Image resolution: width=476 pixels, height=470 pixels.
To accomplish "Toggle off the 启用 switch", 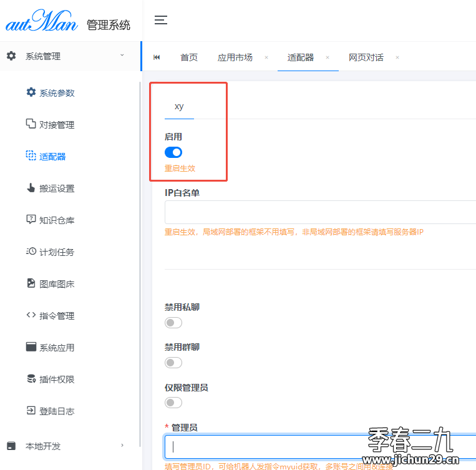I will coord(173,152).
